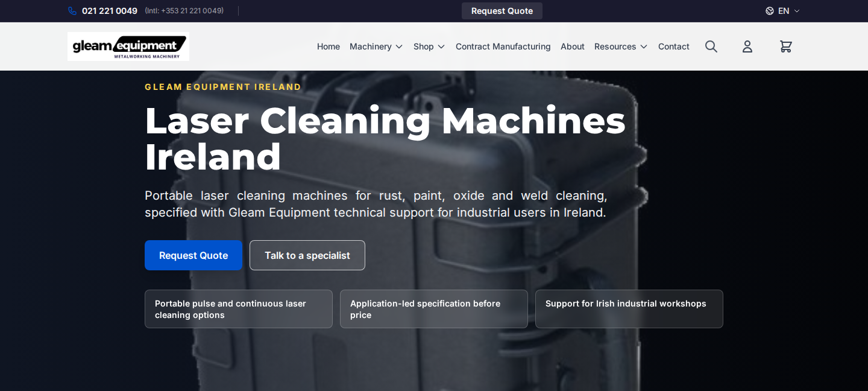868x391 pixels.
Task: Click the 'GLEAM EQUIPMENT IRELAND' yellow label
Action: [223, 87]
